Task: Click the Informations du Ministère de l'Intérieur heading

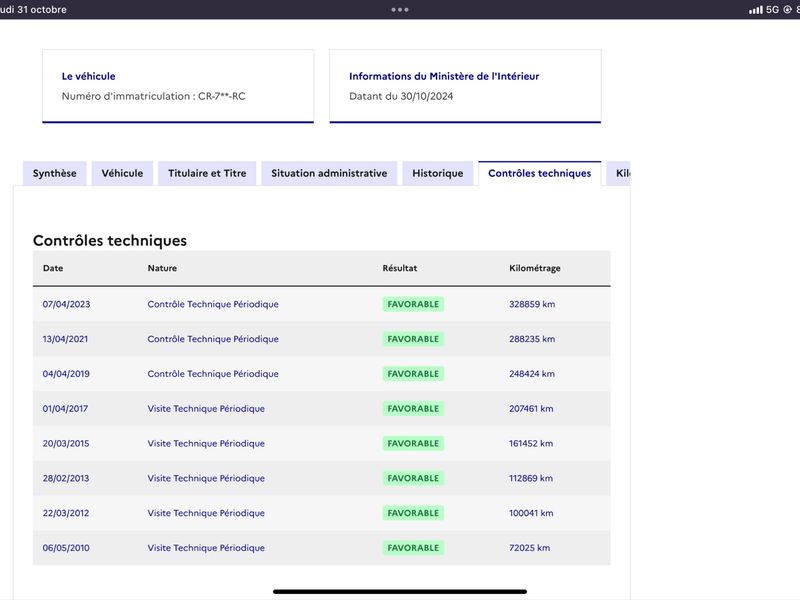Action: 444,76
